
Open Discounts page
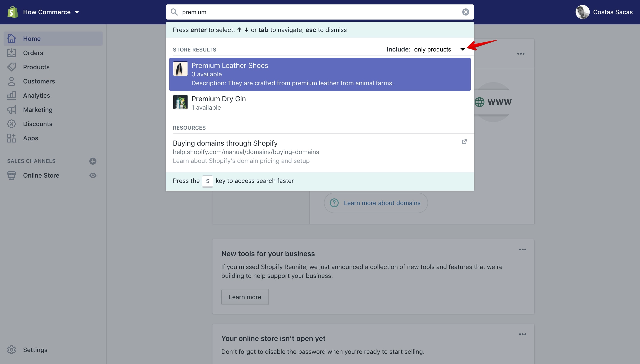click(53, 124)
